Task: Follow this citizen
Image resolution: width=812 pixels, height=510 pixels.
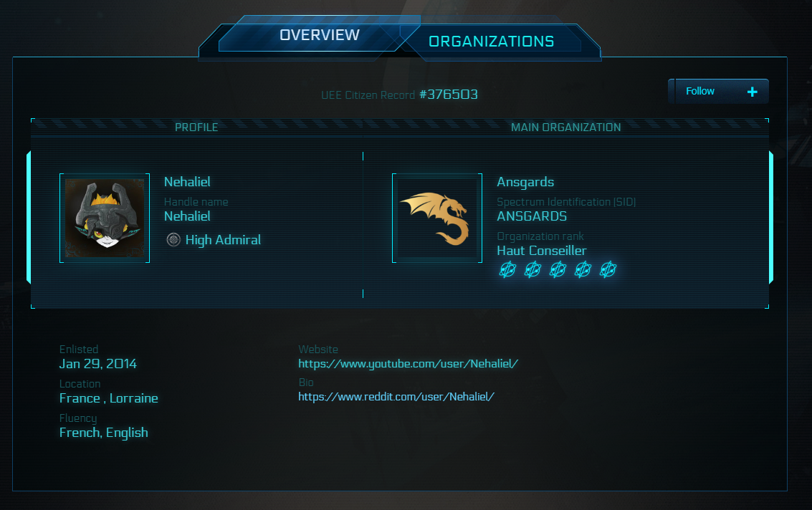Action: click(x=718, y=92)
